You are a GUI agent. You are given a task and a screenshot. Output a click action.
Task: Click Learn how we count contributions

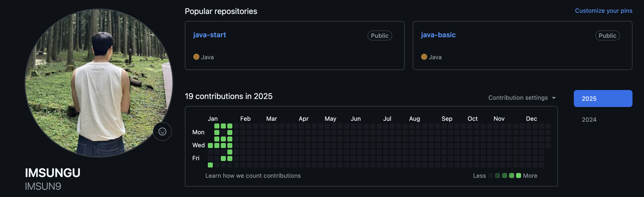click(x=253, y=176)
